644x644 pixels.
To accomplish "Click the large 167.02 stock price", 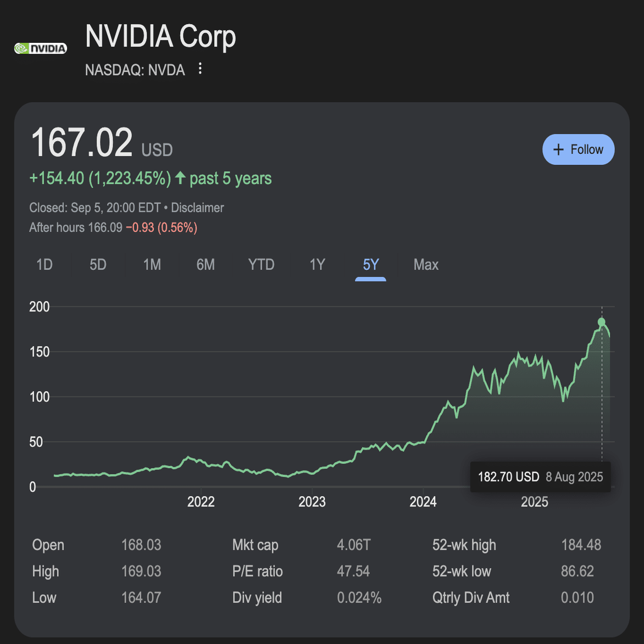I will tap(82, 143).
